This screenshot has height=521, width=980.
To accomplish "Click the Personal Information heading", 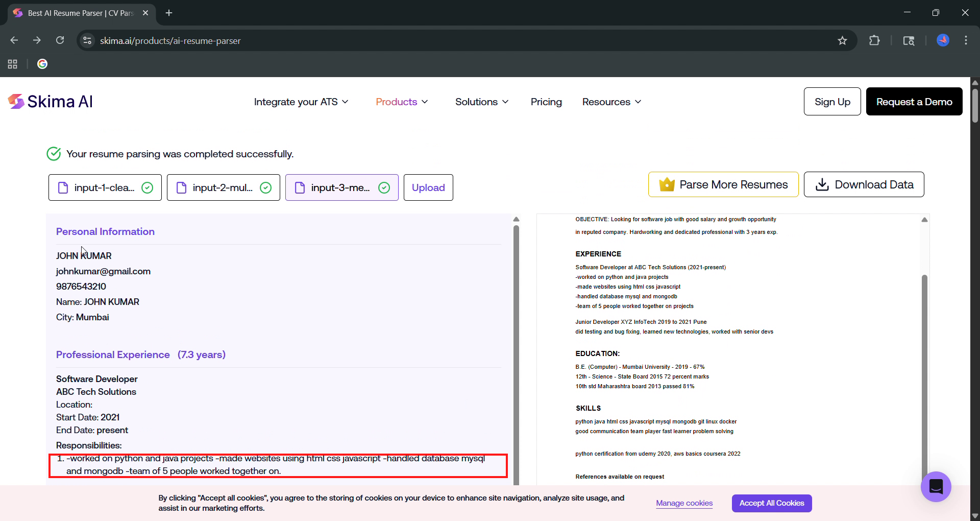I will 105,231.
